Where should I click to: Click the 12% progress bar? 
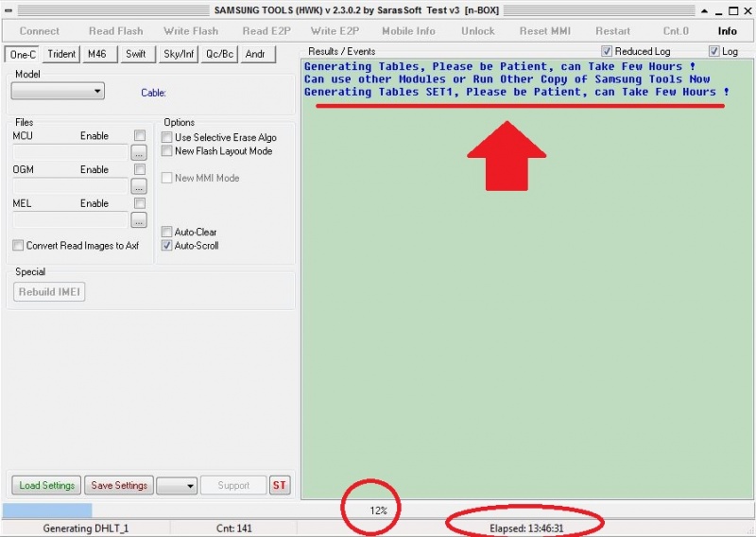point(378,511)
